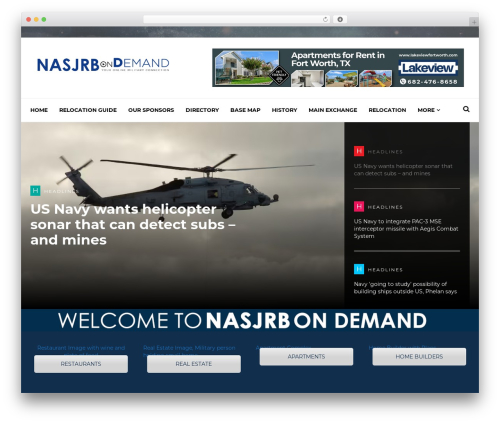The height and width of the screenshot is (423, 500).
Task: Click the Headlines label above PAC-3 story
Action: click(385, 207)
